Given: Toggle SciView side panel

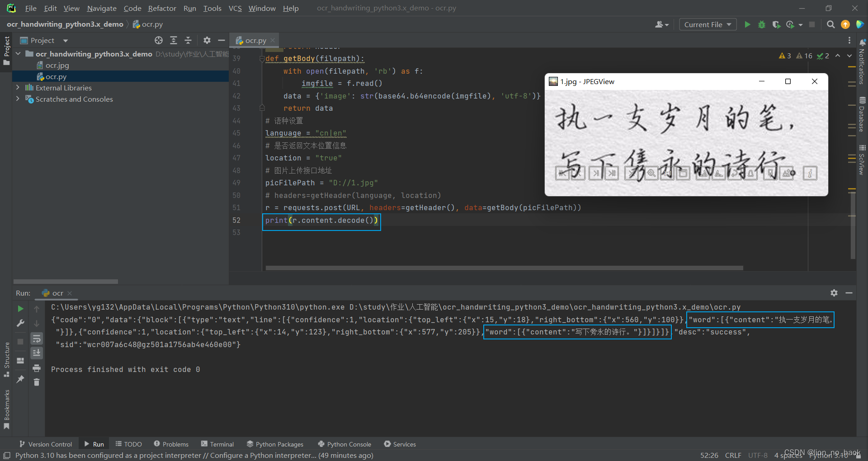Looking at the screenshot, I should [x=862, y=160].
